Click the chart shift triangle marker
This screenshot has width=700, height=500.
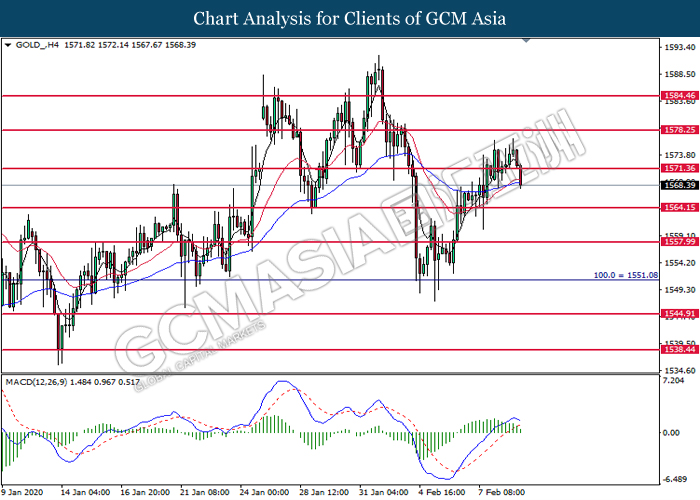526,40
